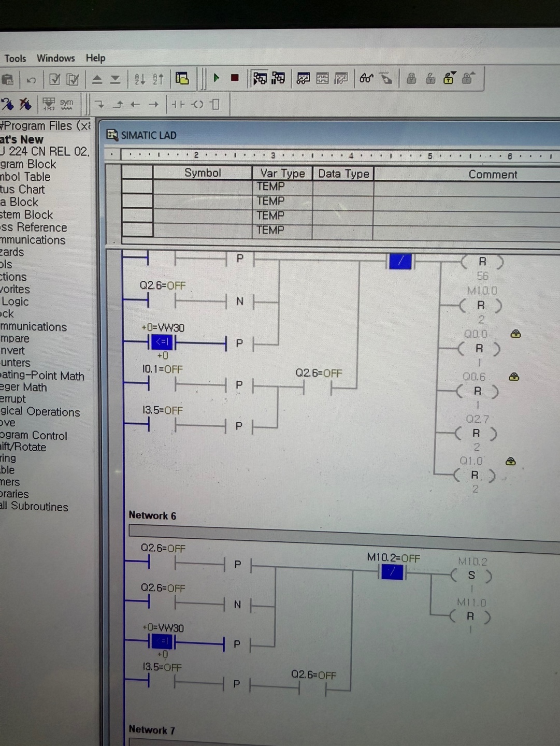Click the Download triangle icon
The image size is (560, 746).
point(115,79)
